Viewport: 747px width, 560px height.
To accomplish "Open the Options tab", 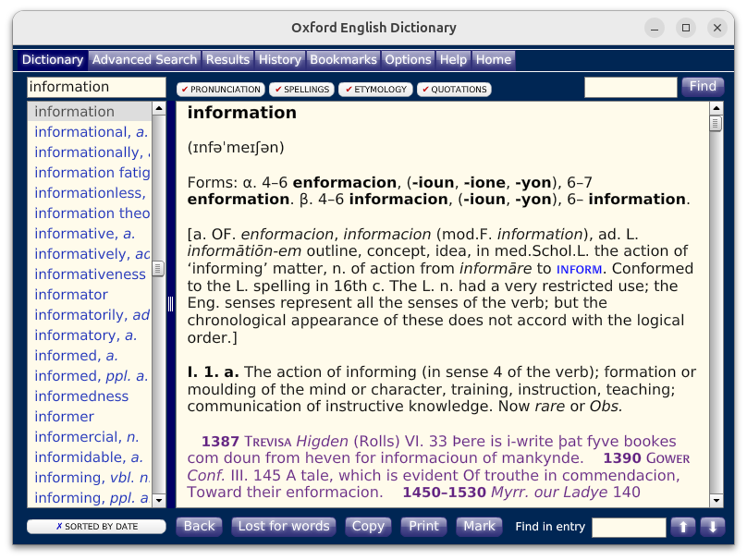I will click(x=409, y=59).
